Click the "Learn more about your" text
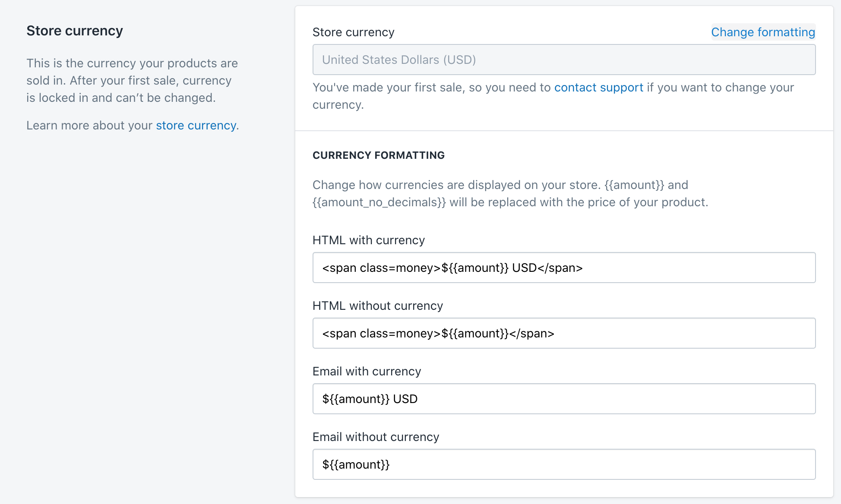 pos(89,126)
